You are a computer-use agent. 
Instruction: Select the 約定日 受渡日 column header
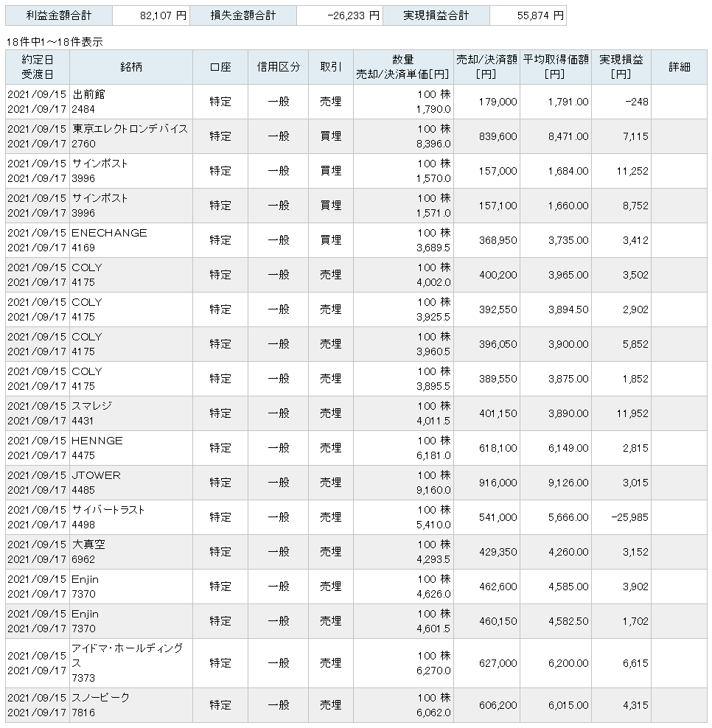38,67
